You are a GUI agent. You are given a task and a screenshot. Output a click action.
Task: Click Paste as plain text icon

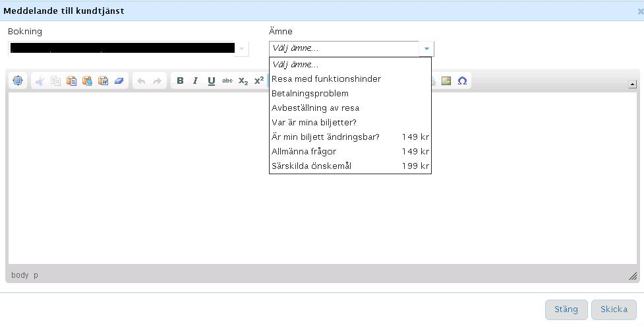pos(87,81)
